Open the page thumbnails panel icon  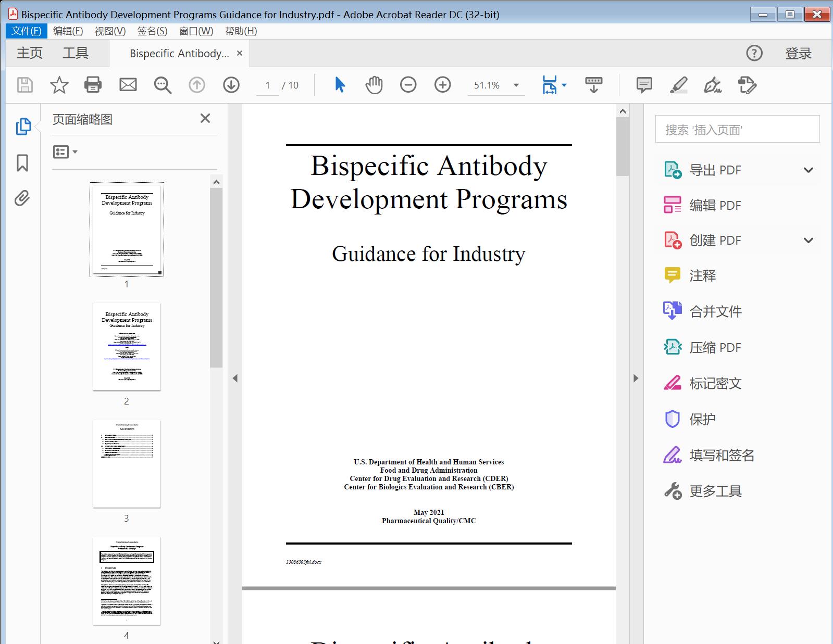coord(23,127)
